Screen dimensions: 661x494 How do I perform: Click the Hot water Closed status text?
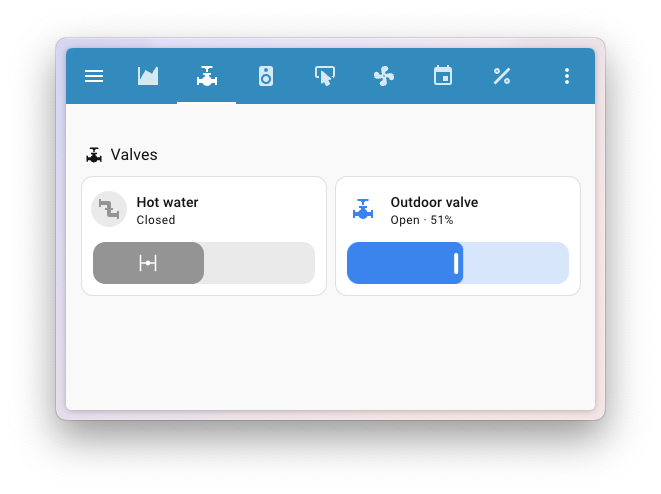coord(156,220)
